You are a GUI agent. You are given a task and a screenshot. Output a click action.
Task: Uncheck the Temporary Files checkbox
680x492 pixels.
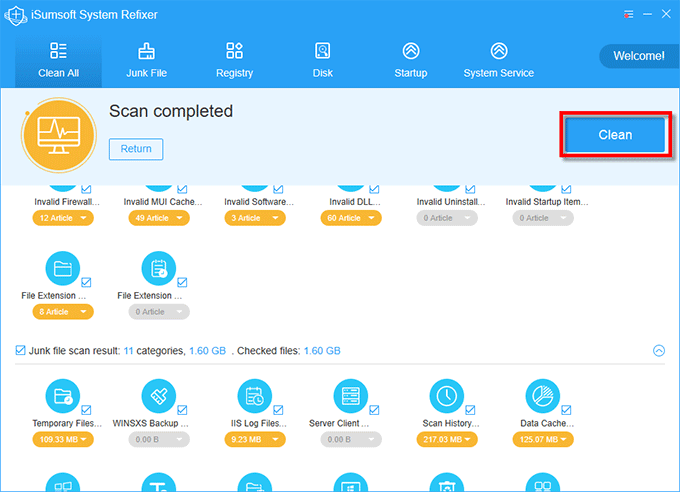pyautogui.click(x=86, y=410)
